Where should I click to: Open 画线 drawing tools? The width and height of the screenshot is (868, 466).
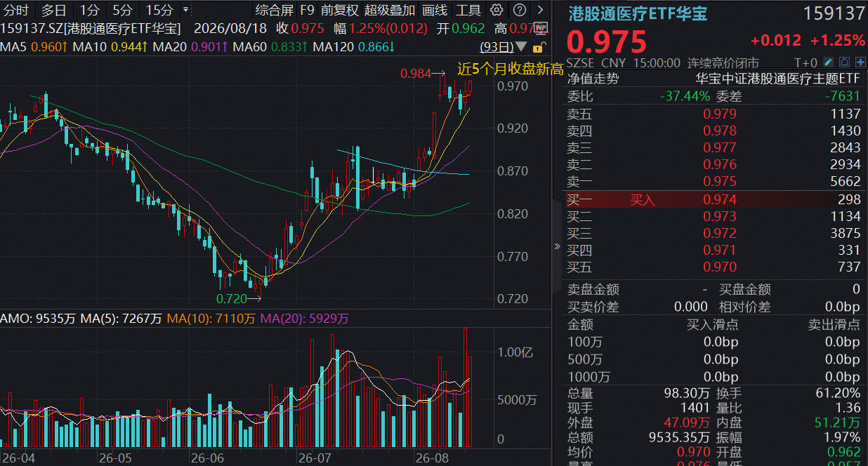click(435, 11)
